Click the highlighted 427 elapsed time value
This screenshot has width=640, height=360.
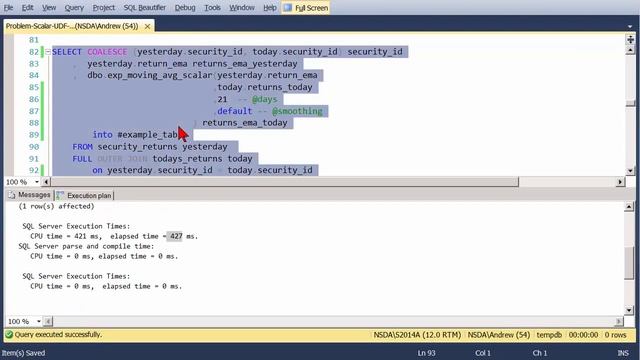click(x=176, y=236)
